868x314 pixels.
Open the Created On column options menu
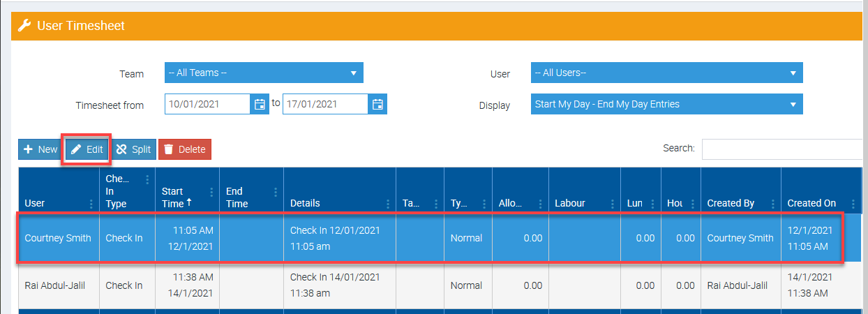[853, 204]
